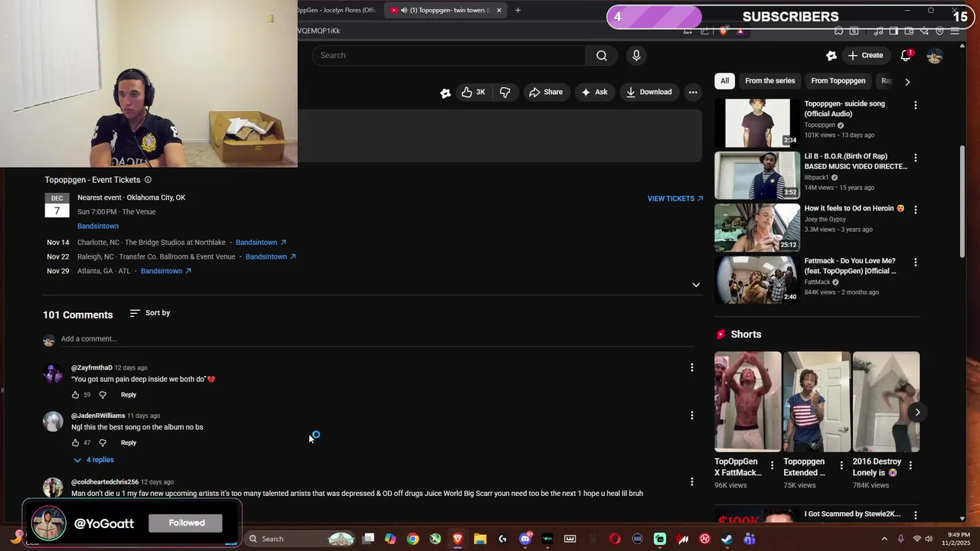The image size is (980, 551).
Task: Open Bandsintown link for Raleigh event
Action: tap(270, 257)
